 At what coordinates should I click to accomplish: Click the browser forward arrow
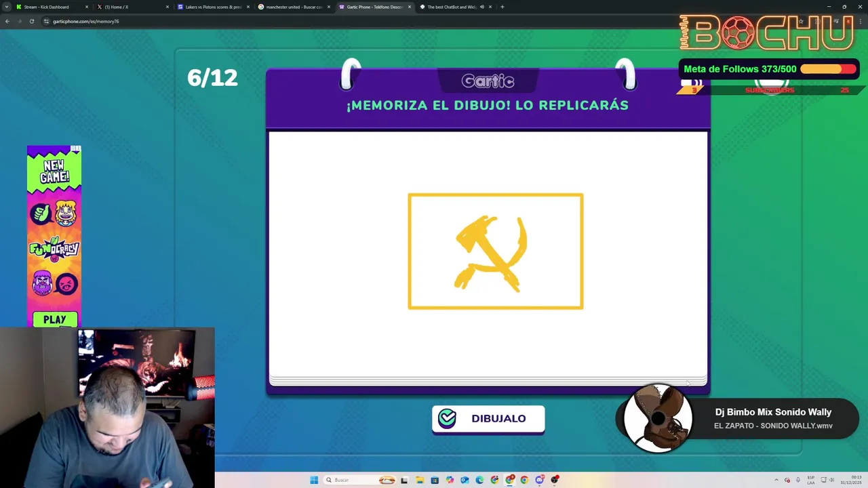[x=19, y=21]
